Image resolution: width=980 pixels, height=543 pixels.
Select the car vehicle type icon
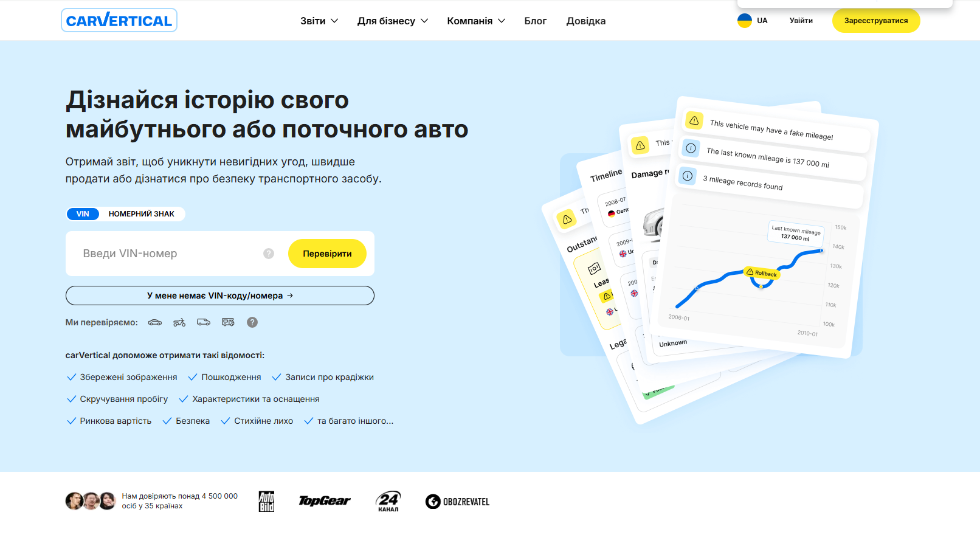[155, 322]
